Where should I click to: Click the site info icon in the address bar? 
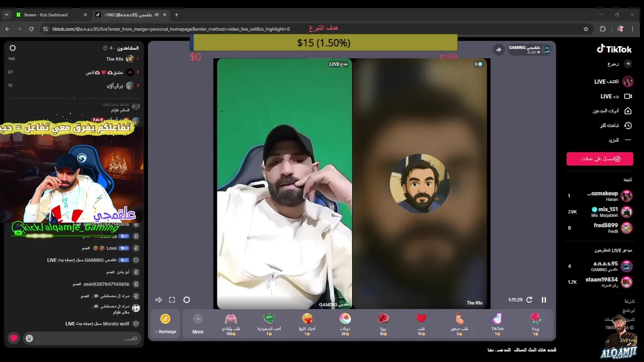[x=46, y=29]
